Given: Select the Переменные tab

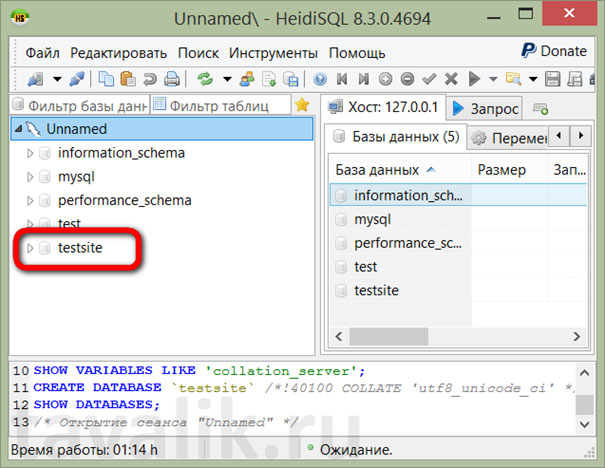Looking at the screenshot, I should (x=509, y=138).
